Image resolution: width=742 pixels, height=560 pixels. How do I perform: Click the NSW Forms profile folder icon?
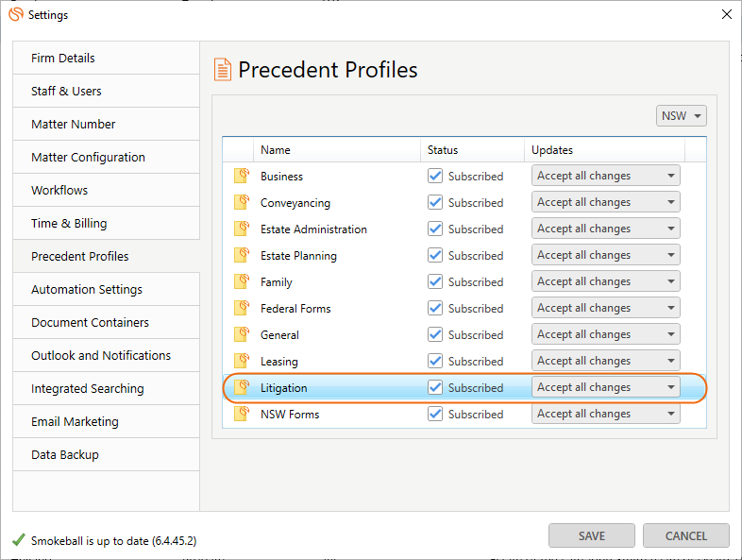[242, 415]
